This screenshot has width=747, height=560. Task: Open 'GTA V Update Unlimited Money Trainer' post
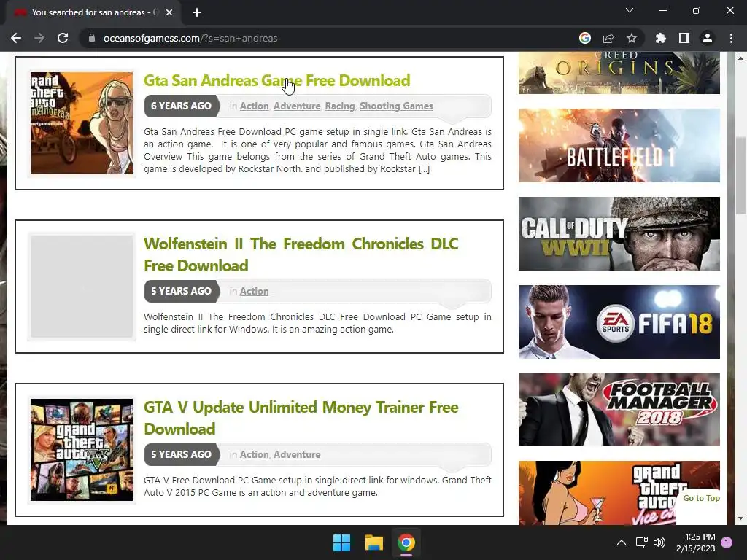(x=301, y=418)
